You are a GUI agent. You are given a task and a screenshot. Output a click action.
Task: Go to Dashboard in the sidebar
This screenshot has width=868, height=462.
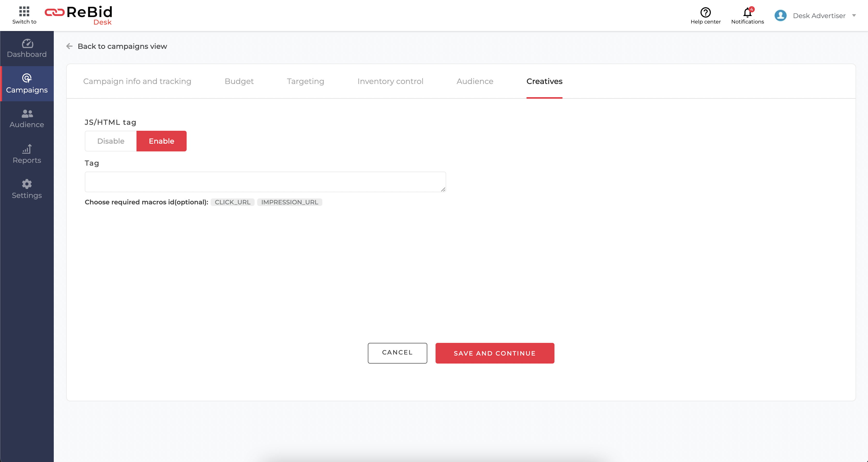[x=27, y=49]
